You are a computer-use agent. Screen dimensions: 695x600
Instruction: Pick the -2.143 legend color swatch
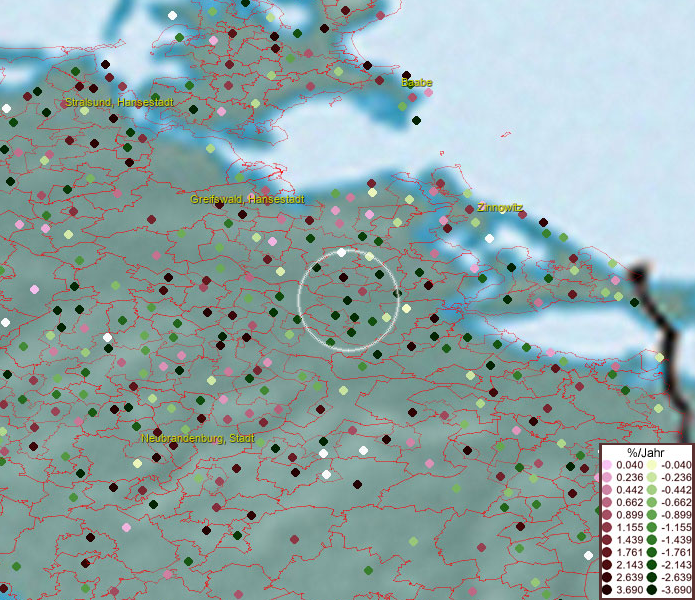(652, 565)
